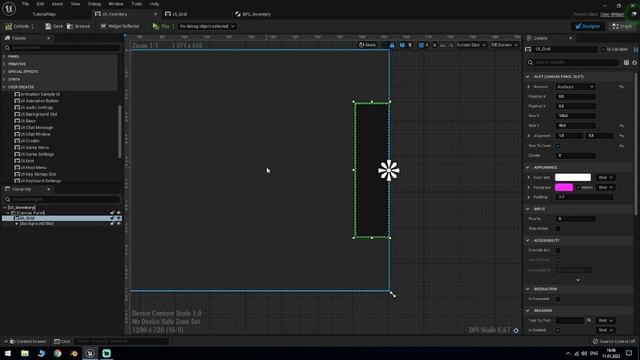Open Source Control status
This screenshot has height=360, width=640.
(614, 341)
